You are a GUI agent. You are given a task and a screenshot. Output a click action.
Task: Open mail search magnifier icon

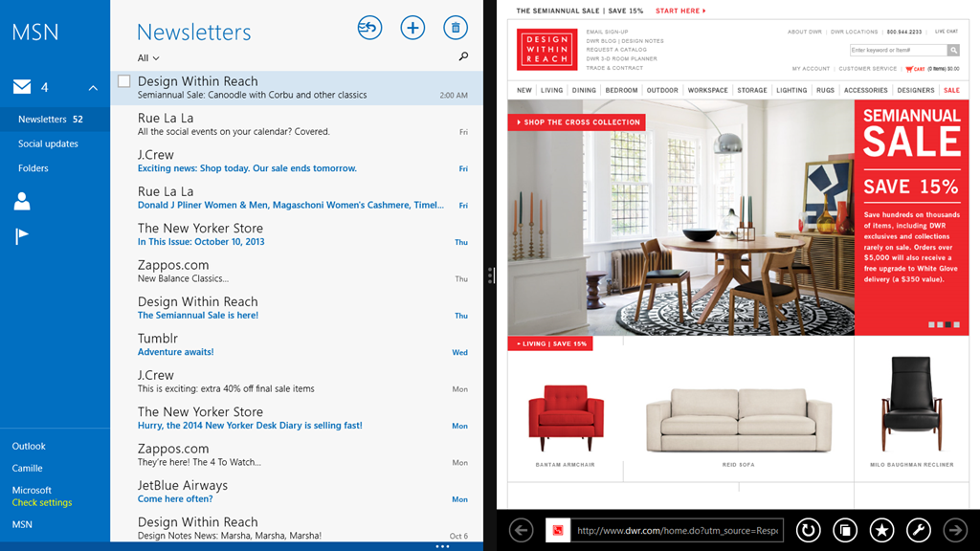click(464, 57)
